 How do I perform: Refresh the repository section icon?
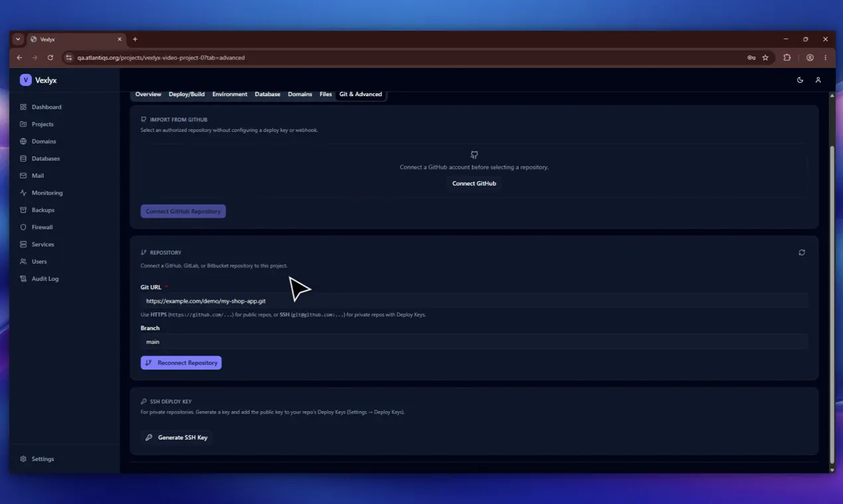(802, 253)
